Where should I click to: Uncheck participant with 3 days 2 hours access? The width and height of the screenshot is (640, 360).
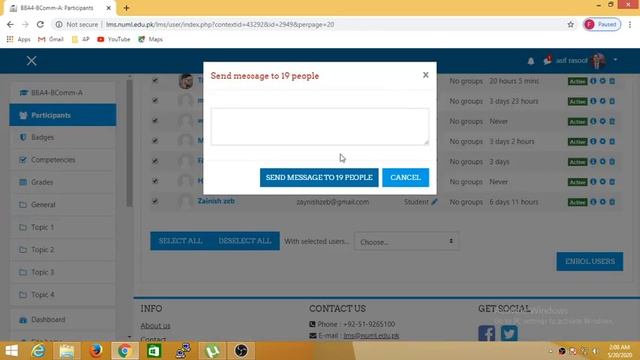pyautogui.click(x=155, y=141)
